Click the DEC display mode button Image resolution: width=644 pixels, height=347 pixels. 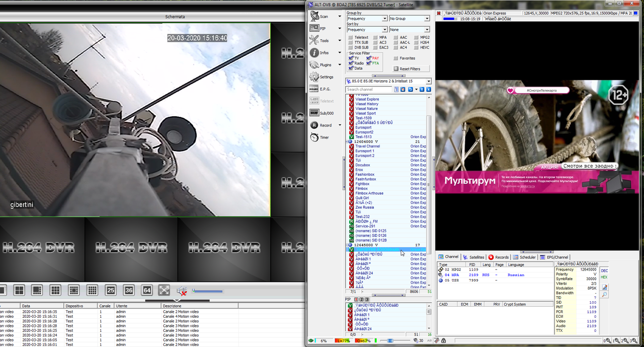[604, 270]
